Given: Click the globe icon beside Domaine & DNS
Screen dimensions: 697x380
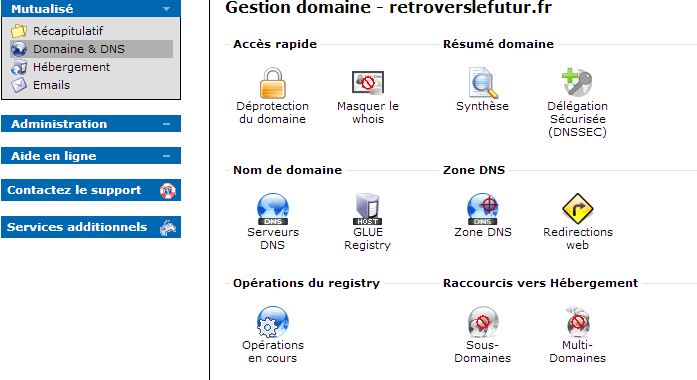Looking at the screenshot, I should [19, 49].
